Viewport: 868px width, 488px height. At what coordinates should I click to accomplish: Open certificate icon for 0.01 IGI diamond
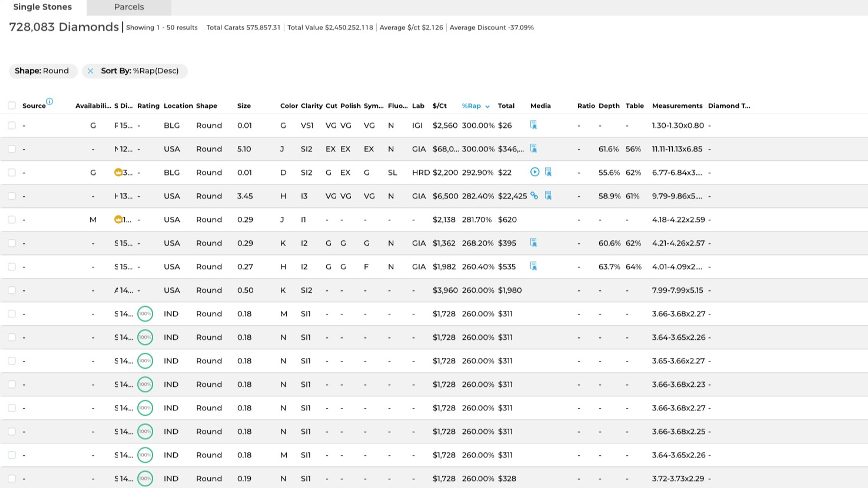[x=533, y=125]
